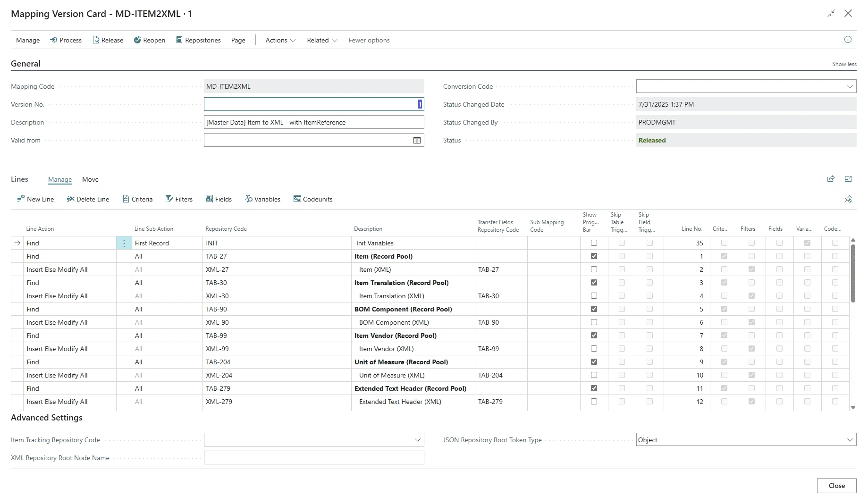Click the share icon in Lines header
The image size is (868, 504).
coord(831,179)
